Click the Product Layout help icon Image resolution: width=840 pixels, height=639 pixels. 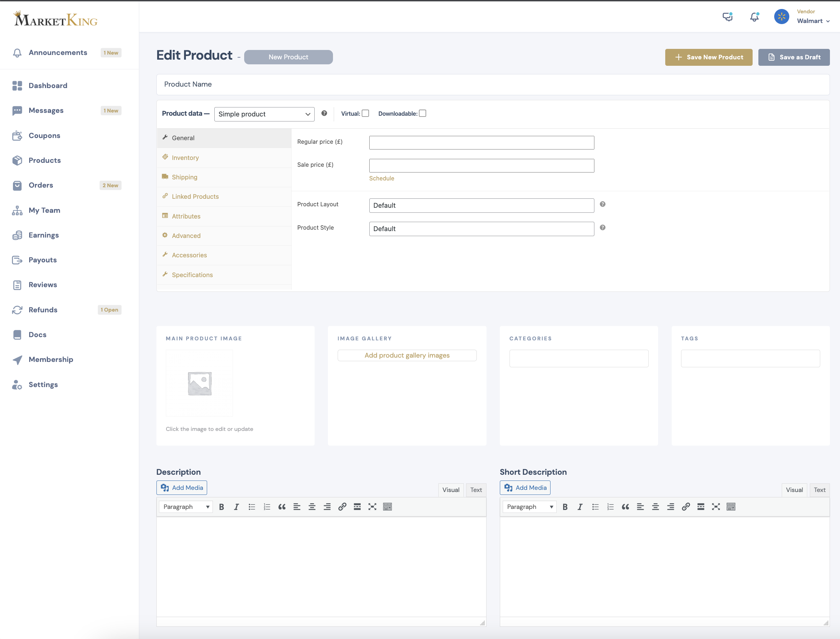[x=603, y=204]
